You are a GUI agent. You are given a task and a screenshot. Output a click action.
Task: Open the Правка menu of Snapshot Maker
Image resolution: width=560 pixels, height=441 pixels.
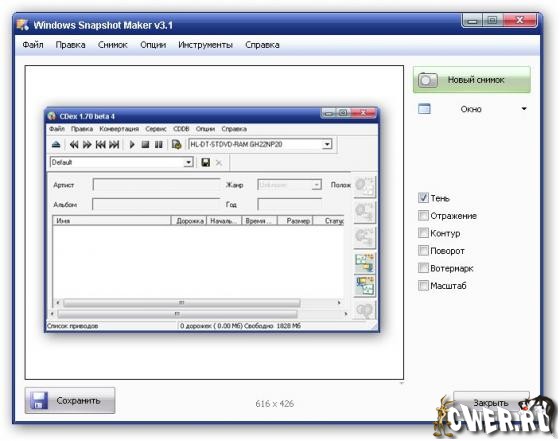click(70, 45)
